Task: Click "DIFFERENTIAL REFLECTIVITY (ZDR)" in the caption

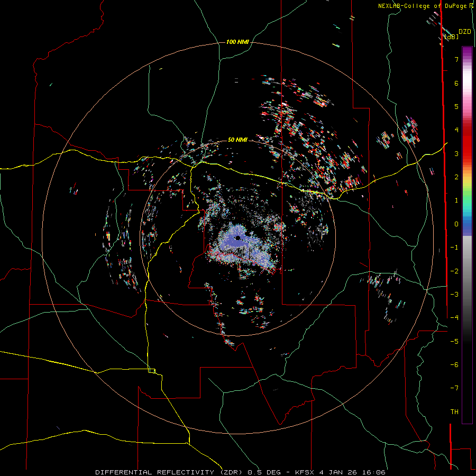Action: point(169,472)
